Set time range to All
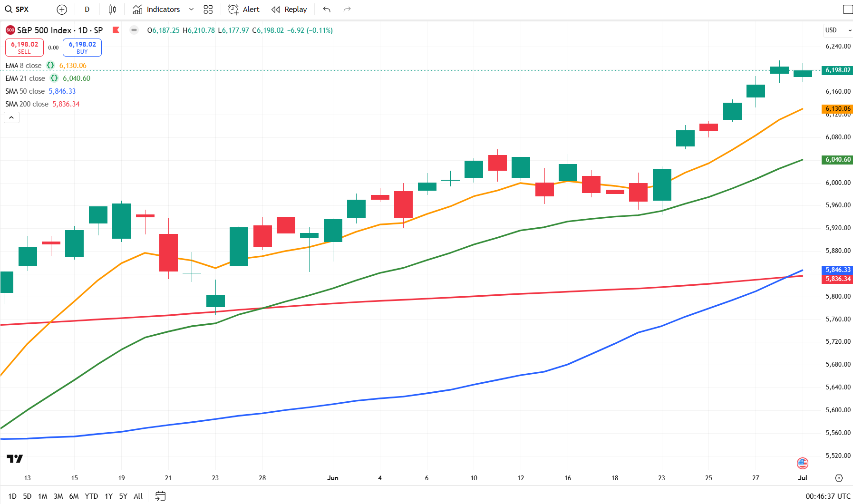The width and height of the screenshot is (853, 504). 138,496
